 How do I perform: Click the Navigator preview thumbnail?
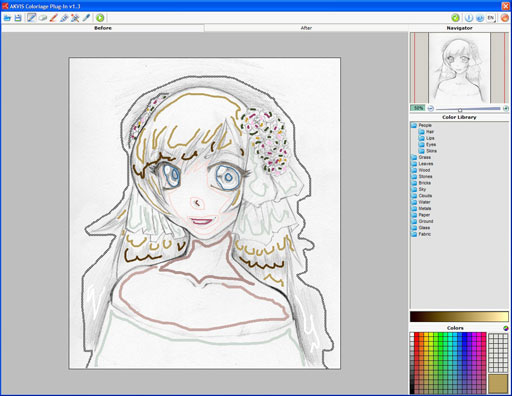pyautogui.click(x=459, y=68)
